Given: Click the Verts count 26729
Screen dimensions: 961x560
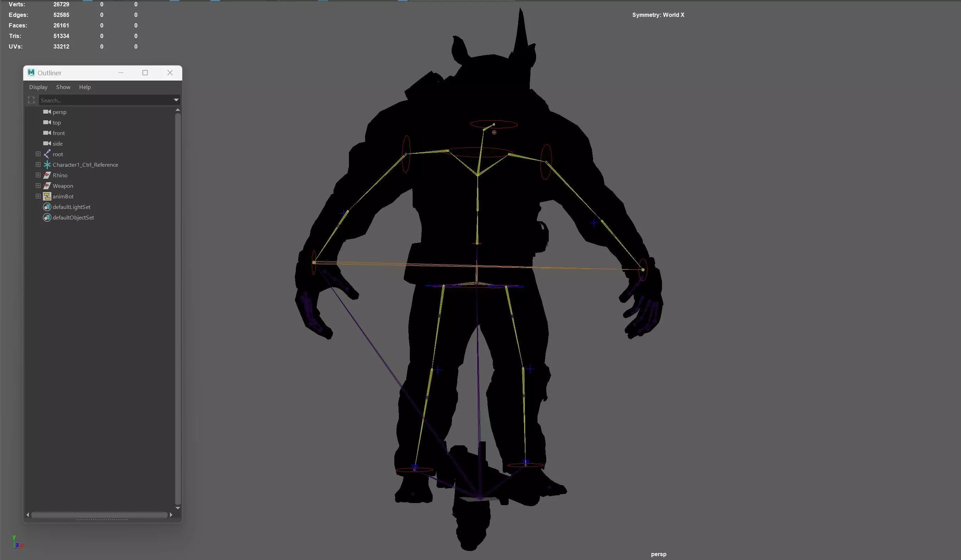Looking at the screenshot, I should [x=61, y=4].
